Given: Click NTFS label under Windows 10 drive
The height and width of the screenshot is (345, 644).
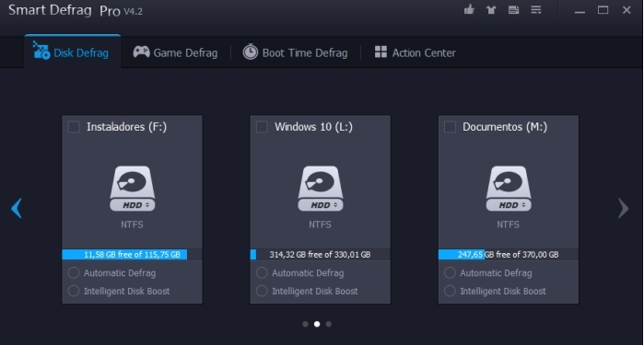Looking at the screenshot, I should 320,224.
